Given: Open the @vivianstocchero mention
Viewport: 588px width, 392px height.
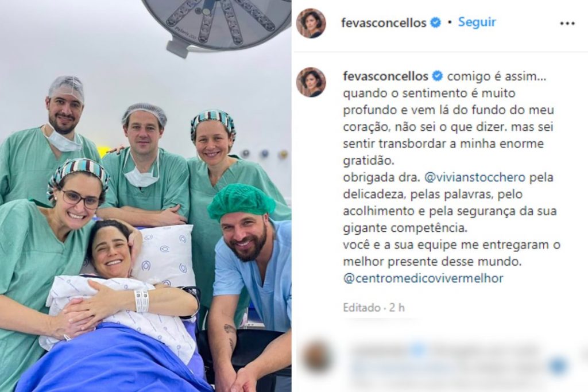Looking at the screenshot, I should (x=475, y=177).
